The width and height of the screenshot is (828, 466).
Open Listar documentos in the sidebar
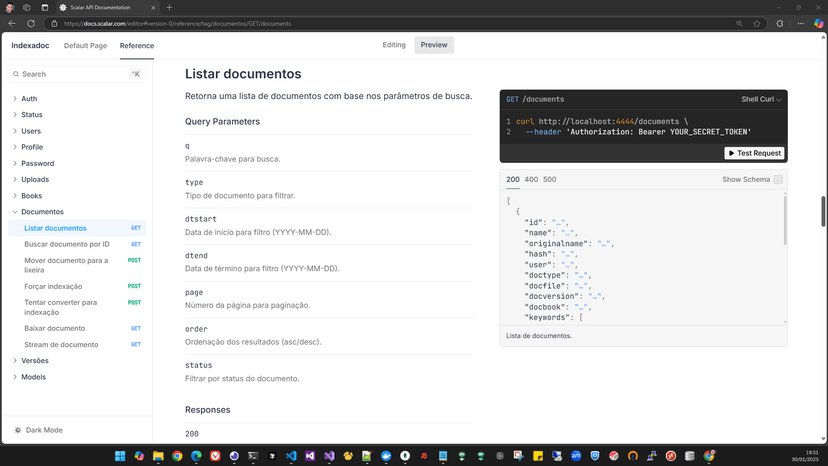pyautogui.click(x=77, y=228)
